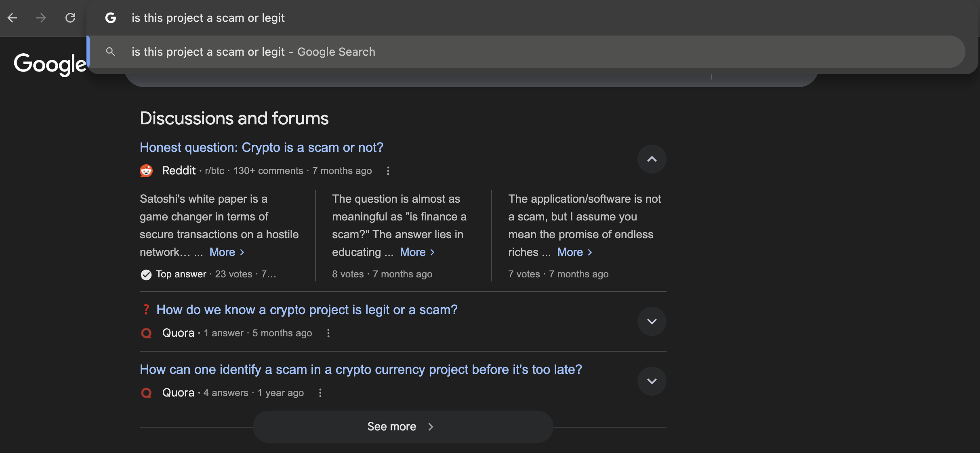This screenshot has width=980, height=453.
Task: Click More on 'The application/software is not a scam' answer
Action: pos(575,252)
